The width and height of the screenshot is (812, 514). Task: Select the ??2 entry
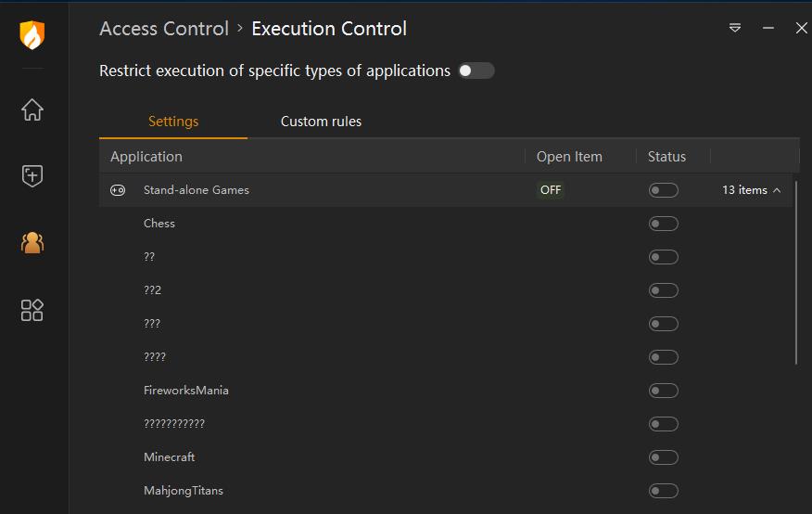(x=152, y=290)
